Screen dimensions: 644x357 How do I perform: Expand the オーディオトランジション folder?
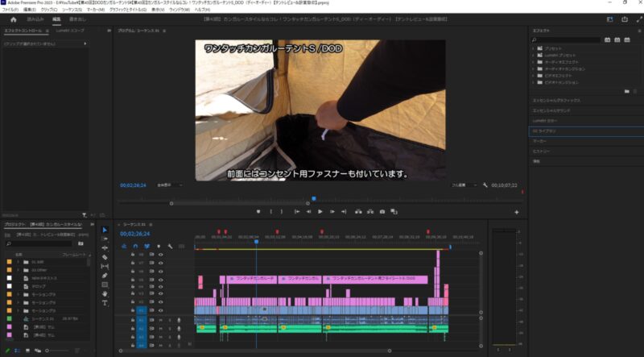pos(533,68)
